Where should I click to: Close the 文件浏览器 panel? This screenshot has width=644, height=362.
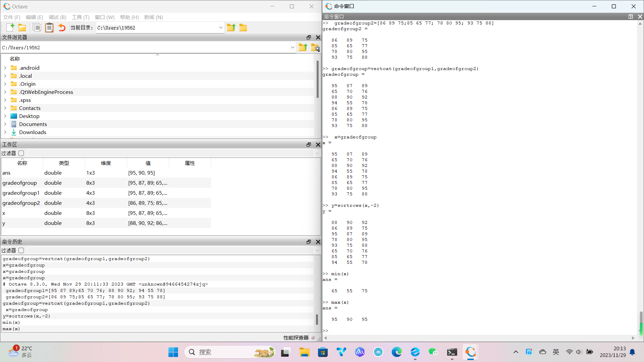318,38
